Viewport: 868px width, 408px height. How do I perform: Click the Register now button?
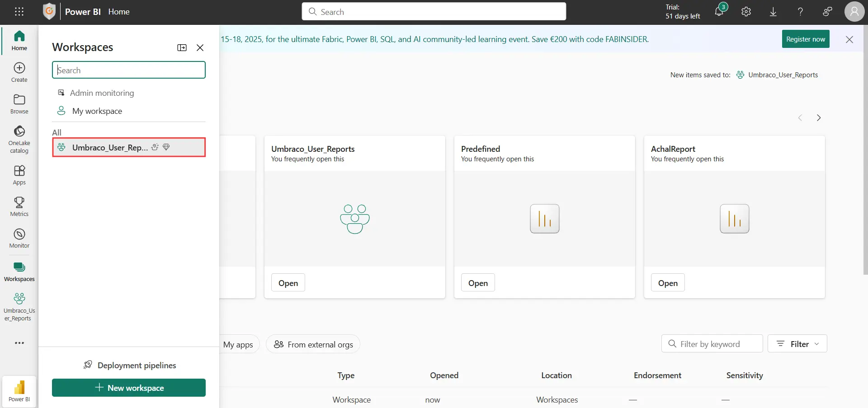[x=806, y=39]
